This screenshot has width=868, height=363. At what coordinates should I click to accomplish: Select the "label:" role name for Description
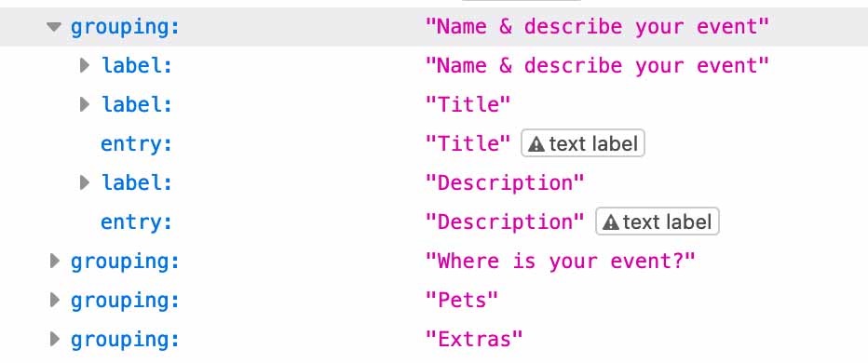click(137, 182)
